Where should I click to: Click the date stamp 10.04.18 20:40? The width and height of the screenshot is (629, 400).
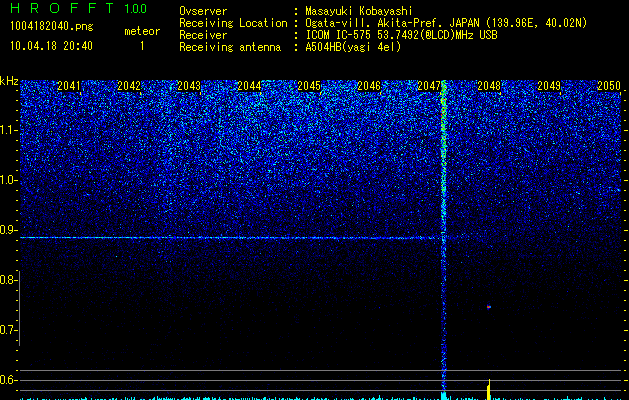pos(51,46)
